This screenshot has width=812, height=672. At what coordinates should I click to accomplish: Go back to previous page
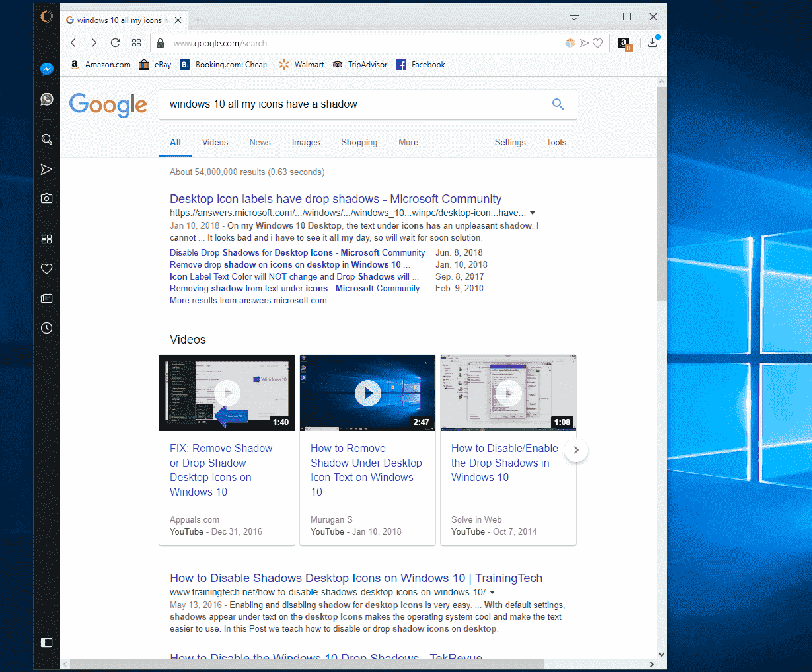[73, 43]
